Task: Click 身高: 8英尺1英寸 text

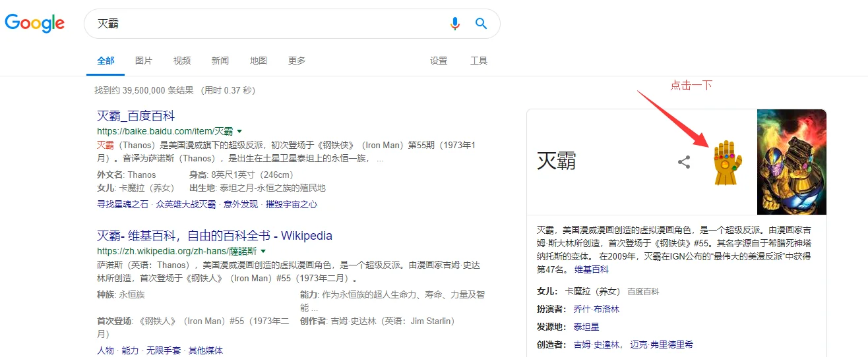Action: point(241,175)
